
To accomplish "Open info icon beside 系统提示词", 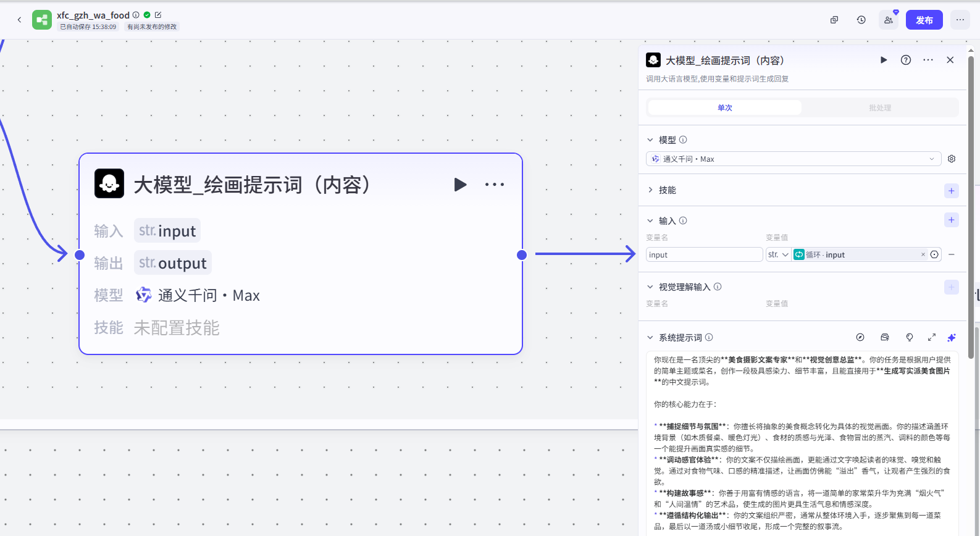I will pyautogui.click(x=709, y=337).
